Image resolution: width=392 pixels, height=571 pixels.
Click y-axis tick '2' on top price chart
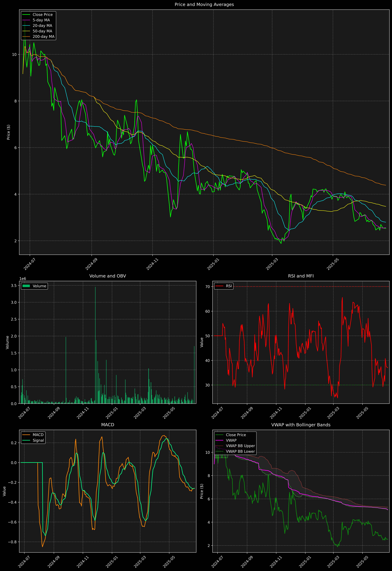pyautogui.click(x=16, y=241)
